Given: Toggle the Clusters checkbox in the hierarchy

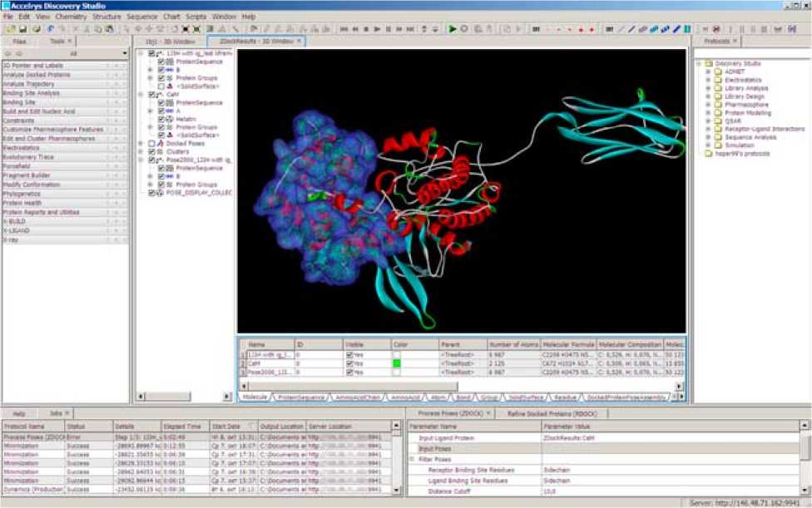Looking at the screenshot, I should pos(151,151).
